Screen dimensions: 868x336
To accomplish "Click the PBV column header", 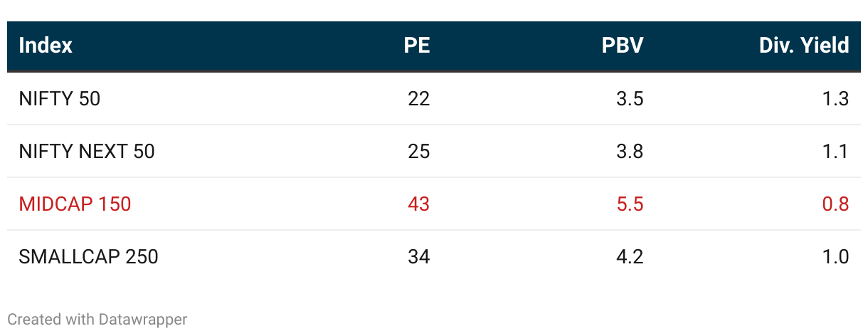I will pos(623,46).
